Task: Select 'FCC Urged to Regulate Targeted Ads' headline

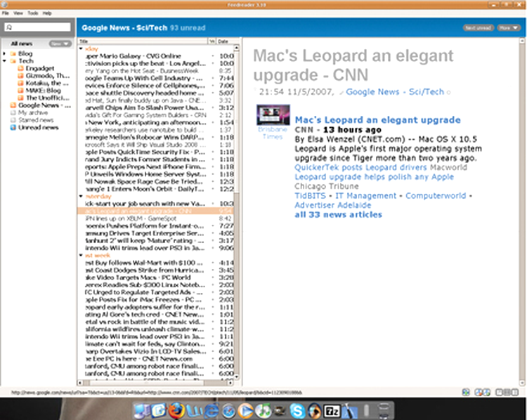Action: (x=156, y=292)
